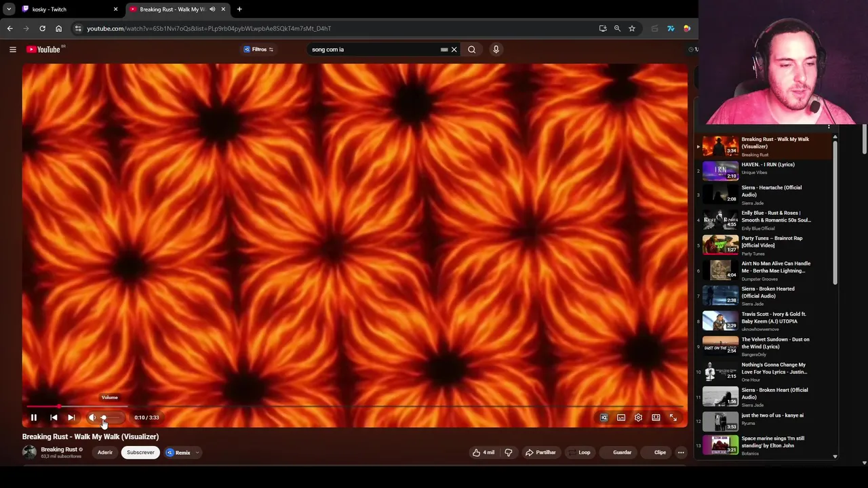Open the Remix button
The height and width of the screenshot is (488, 868).
point(178,452)
